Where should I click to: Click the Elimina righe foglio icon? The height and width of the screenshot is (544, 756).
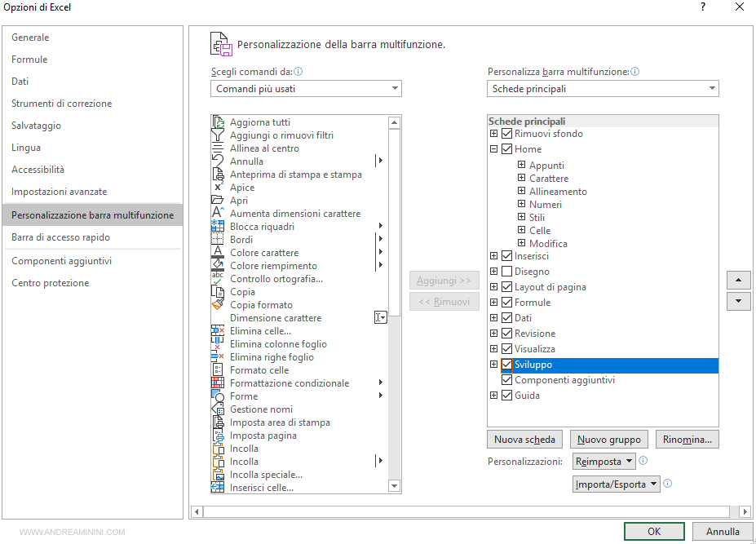pyautogui.click(x=218, y=357)
